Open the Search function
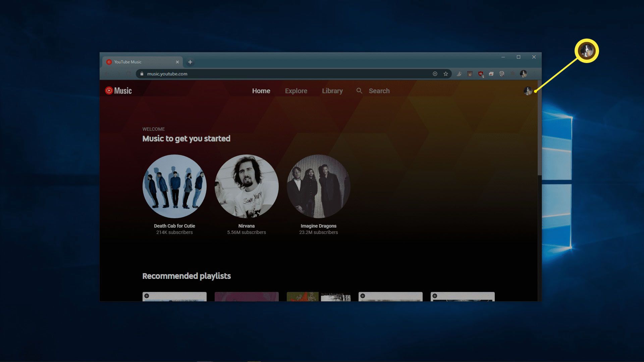 (373, 90)
